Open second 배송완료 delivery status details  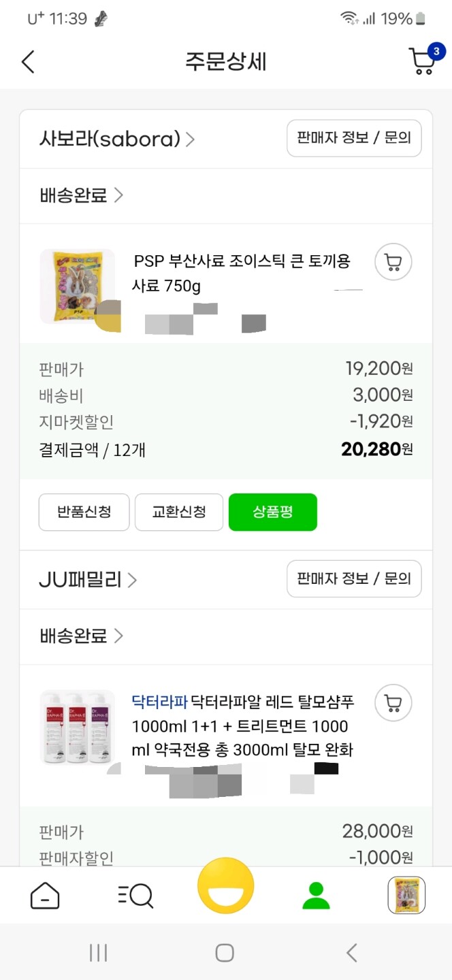[82, 636]
